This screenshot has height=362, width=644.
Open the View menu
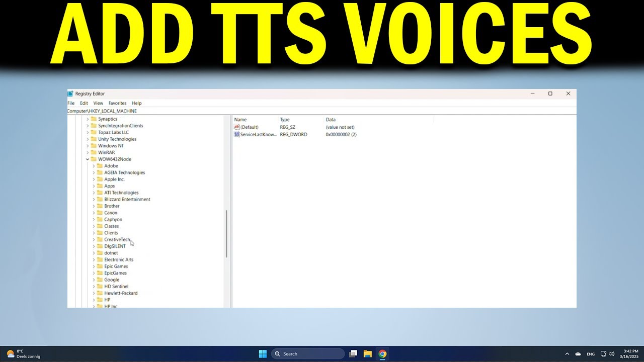coord(98,103)
